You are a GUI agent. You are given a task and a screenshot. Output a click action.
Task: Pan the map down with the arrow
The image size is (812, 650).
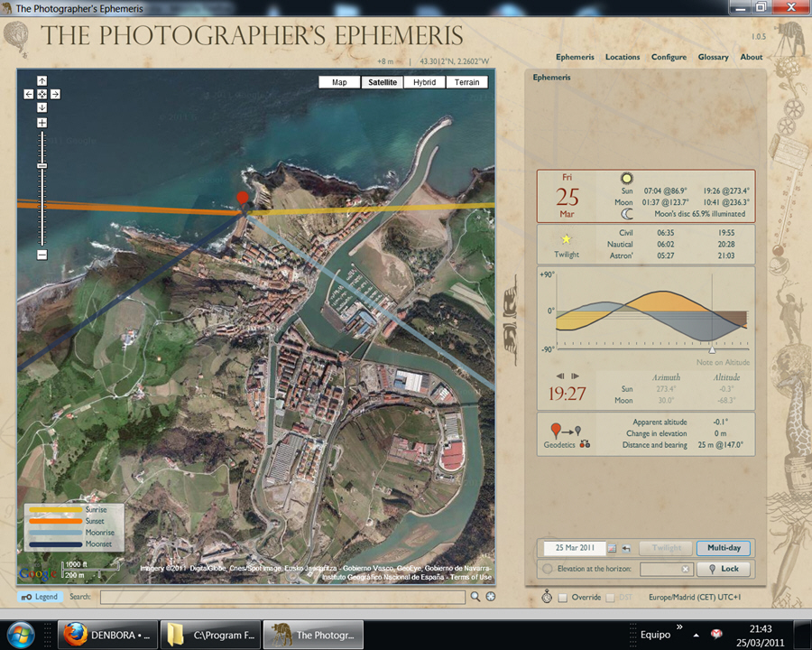click(x=42, y=107)
